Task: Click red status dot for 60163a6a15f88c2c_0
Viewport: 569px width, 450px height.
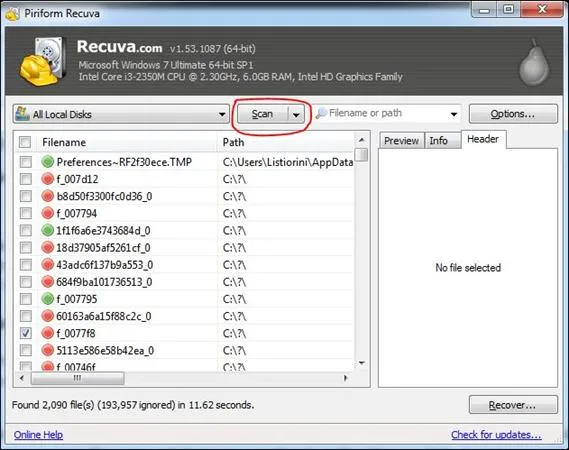Action: [48, 316]
